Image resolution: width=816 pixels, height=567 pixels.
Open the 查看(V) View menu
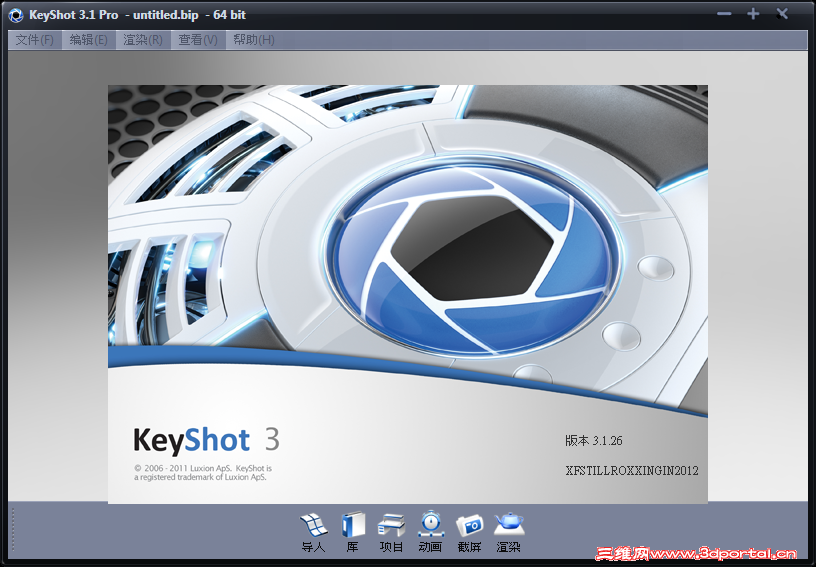click(x=198, y=40)
